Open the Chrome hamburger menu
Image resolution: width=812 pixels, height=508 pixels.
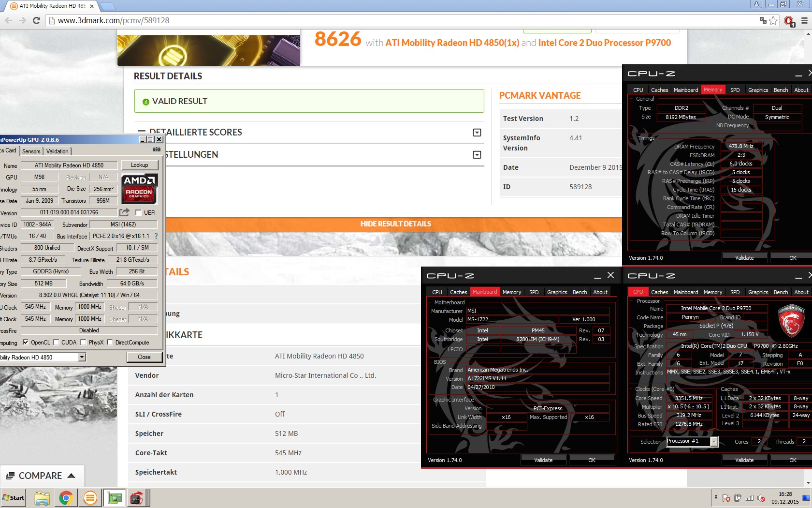(x=804, y=20)
